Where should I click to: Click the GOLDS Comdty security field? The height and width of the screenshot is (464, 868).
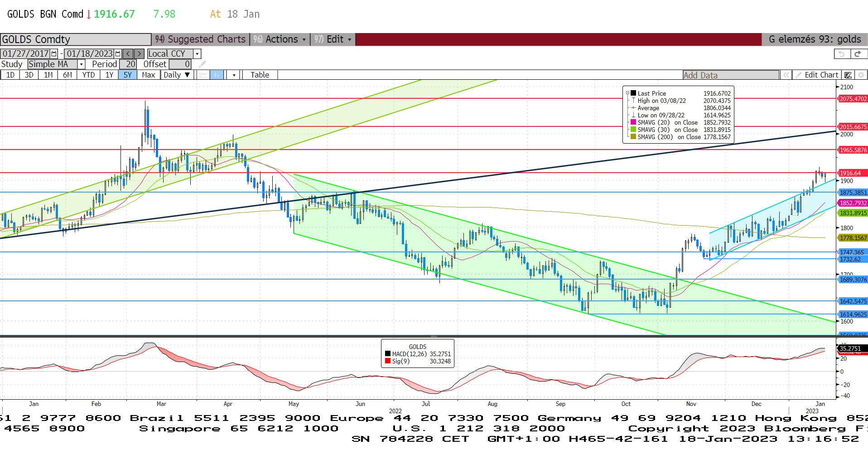76,39
